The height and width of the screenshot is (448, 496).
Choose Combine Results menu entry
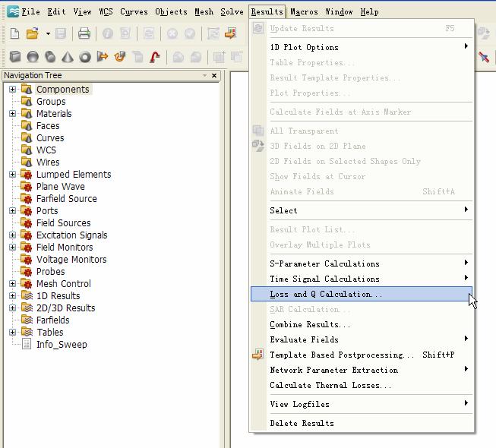(362, 324)
